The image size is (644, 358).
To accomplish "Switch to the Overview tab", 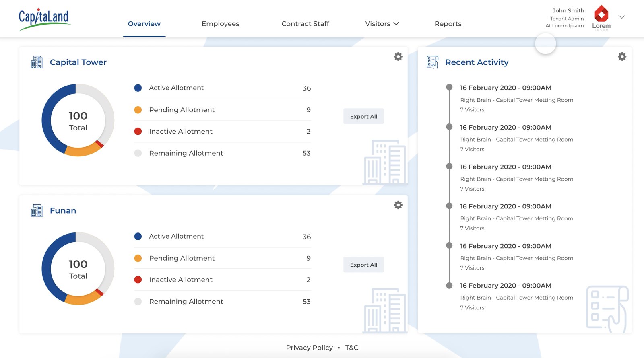I will coord(144,24).
